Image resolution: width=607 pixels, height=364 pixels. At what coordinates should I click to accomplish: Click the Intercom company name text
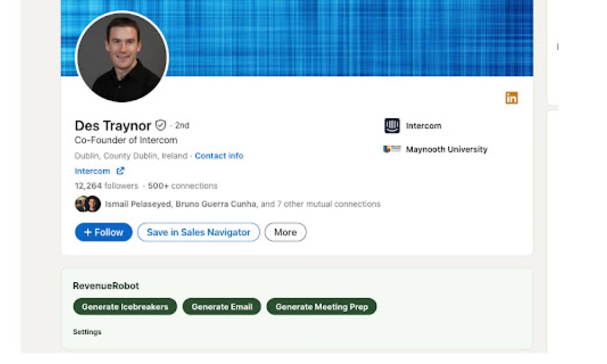[424, 126]
